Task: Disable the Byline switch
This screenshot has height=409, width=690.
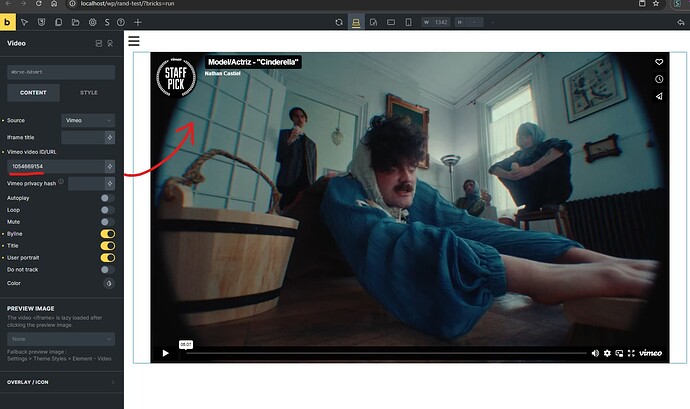Action: click(107, 234)
